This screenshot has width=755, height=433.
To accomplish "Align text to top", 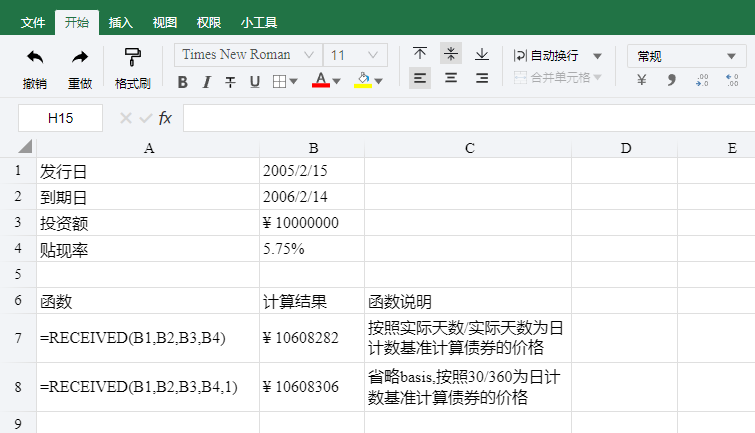I will [420, 53].
